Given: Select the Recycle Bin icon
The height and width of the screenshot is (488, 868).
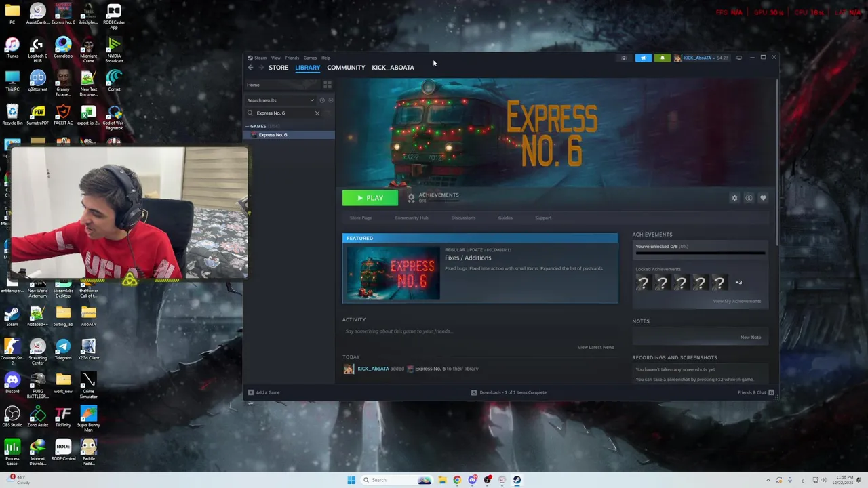Looking at the screenshot, I should (x=12, y=115).
